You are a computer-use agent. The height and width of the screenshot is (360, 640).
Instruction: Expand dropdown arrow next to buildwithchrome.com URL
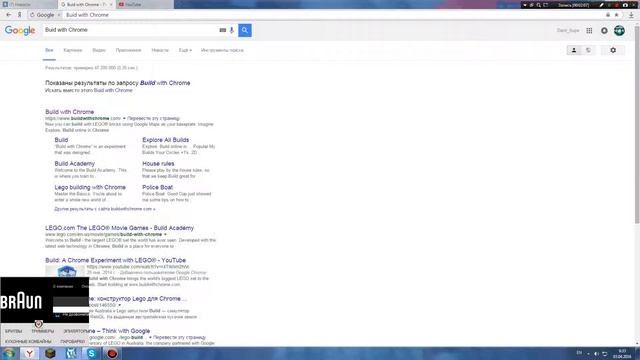[x=124, y=118]
